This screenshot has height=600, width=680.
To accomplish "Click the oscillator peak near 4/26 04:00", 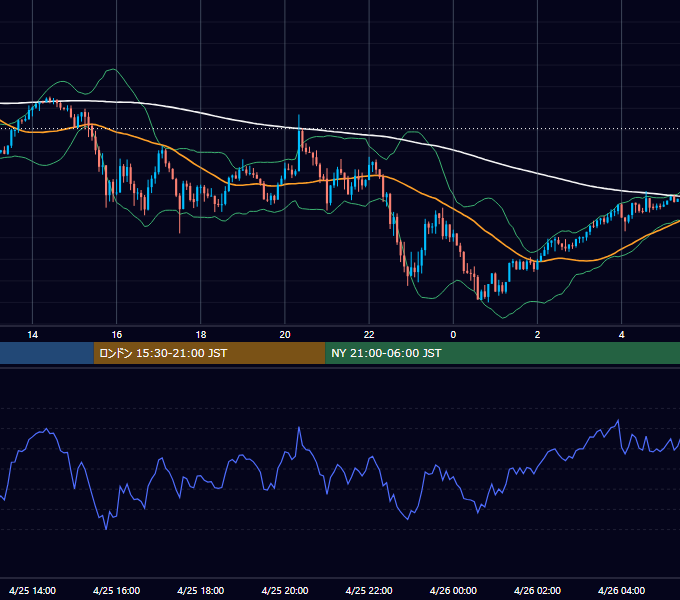I will [618, 421].
